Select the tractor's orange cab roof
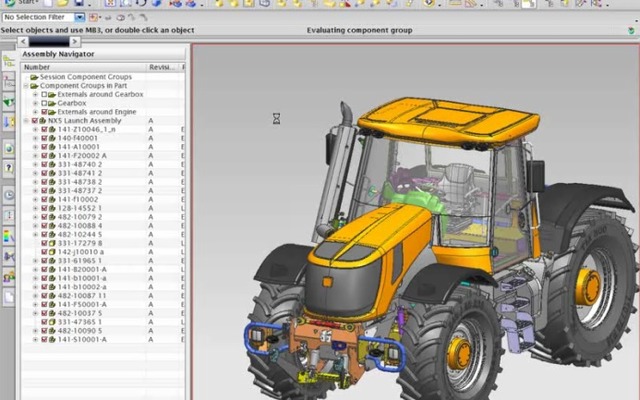Viewport: 640px width, 400px height. (x=448, y=121)
